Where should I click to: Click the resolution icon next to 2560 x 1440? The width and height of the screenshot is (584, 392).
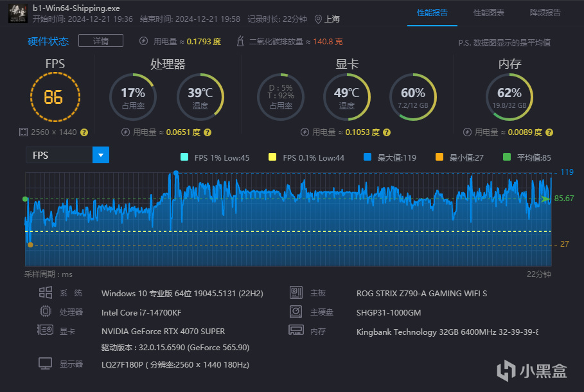tap(23, 132)
